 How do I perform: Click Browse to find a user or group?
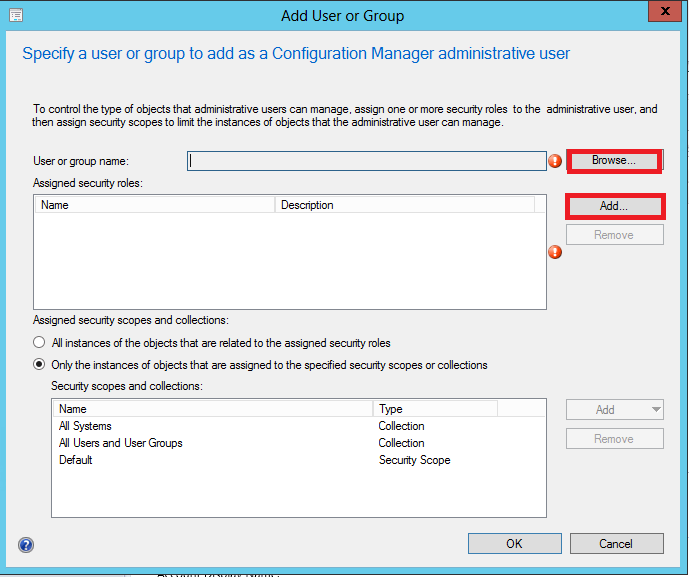click(614, 160)
